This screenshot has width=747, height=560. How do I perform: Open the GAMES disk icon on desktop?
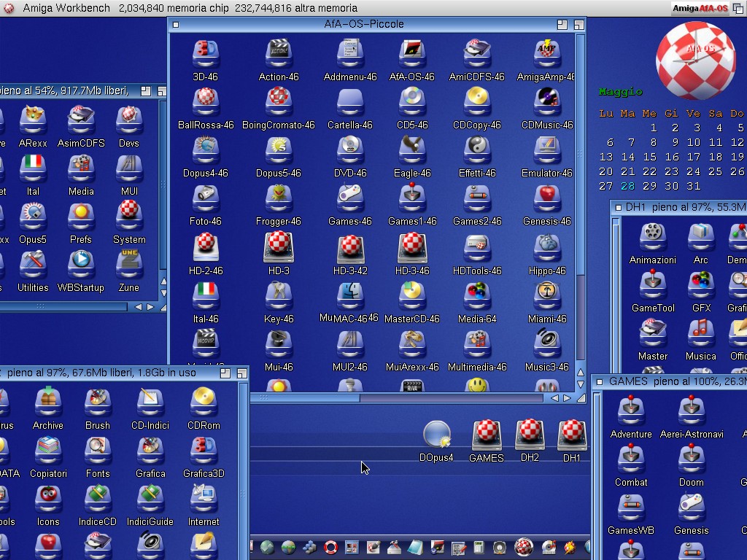[x=486, y=435]
